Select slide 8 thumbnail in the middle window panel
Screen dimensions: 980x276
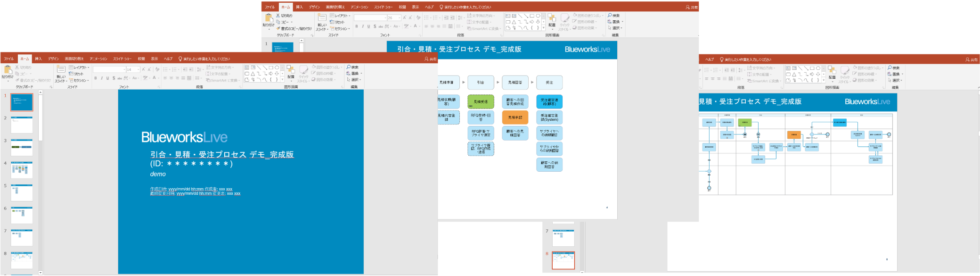(563, 260)
